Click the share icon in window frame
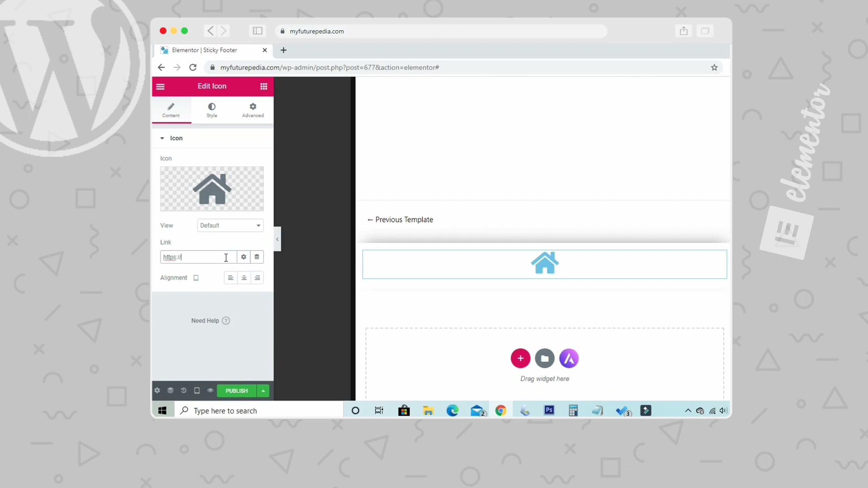868x488 pixels. [684, 31]
